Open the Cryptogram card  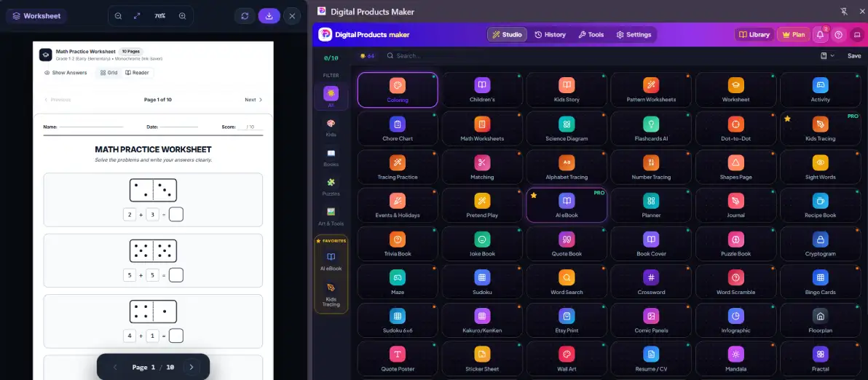coord(821,244)
